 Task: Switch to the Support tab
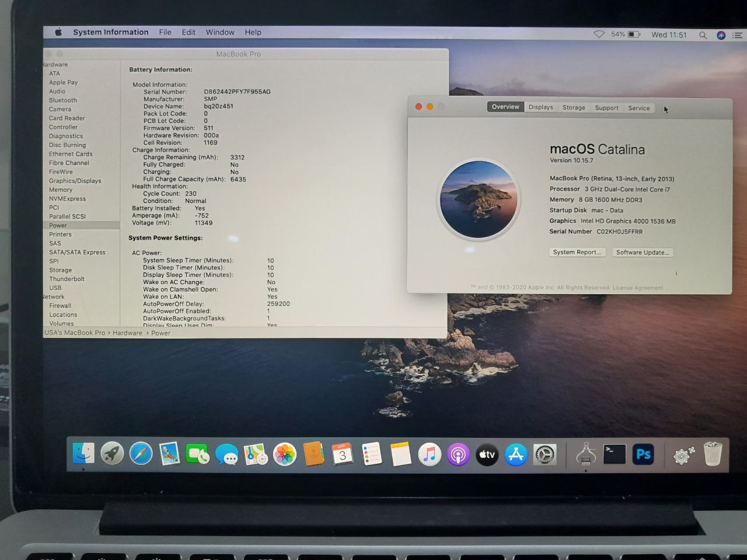coord(606,108)
